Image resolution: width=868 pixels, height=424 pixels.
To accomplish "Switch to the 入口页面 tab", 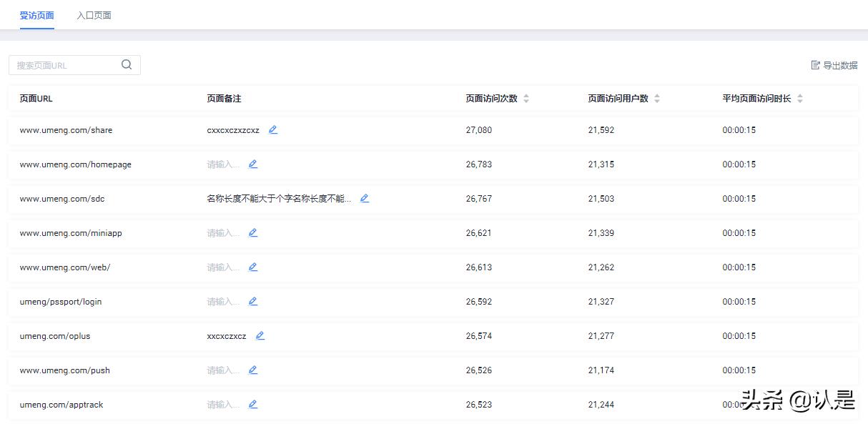I will pyautogui.click(x=94, y=14).
